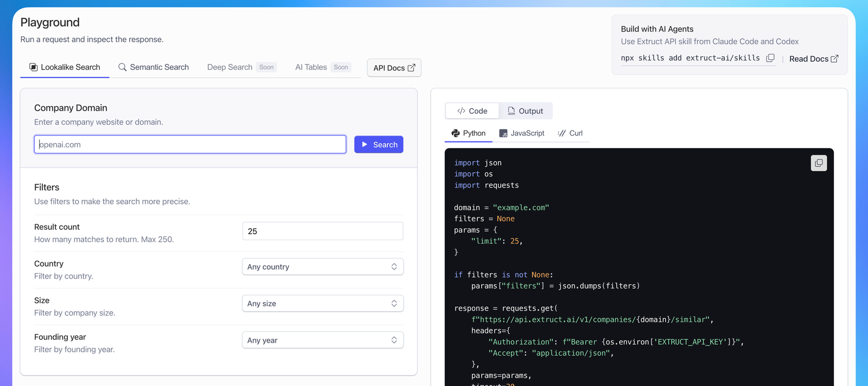Open the Deep Search tab
Screen dimensions: 868x386
tap(229, 67)
